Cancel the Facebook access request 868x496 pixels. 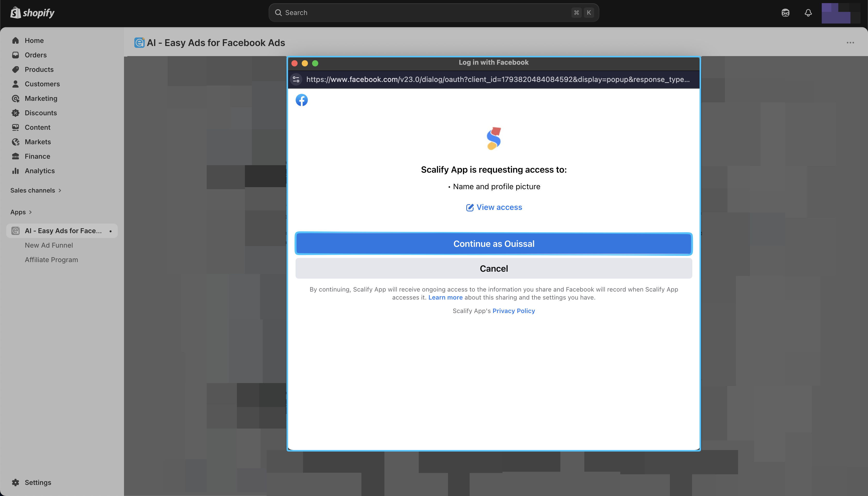(x=493, y=269)
